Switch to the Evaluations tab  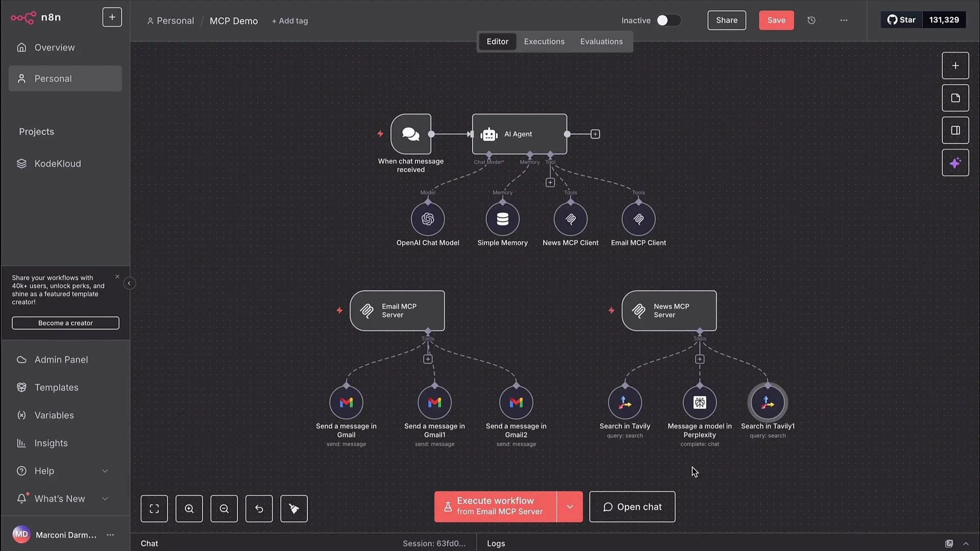pyautogui.click(x=601, y=41)
